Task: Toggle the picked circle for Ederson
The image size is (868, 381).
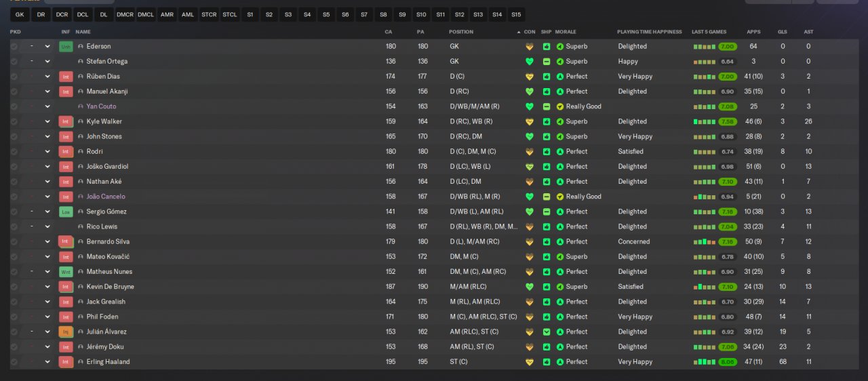Action: tap(14, 47)
